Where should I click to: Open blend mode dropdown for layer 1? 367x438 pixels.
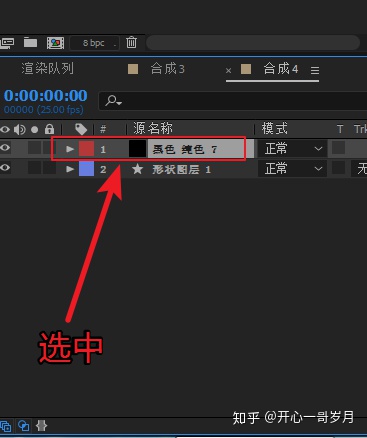point(292,149)
